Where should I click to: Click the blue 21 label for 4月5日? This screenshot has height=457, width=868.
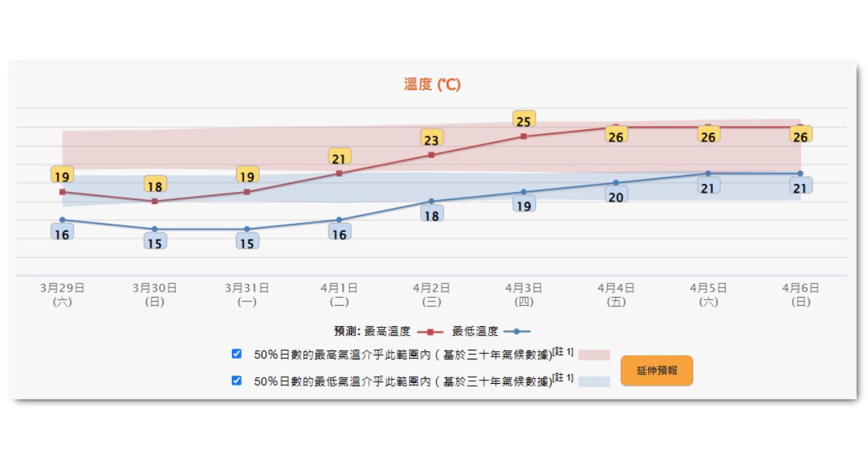tap(708, 187)
